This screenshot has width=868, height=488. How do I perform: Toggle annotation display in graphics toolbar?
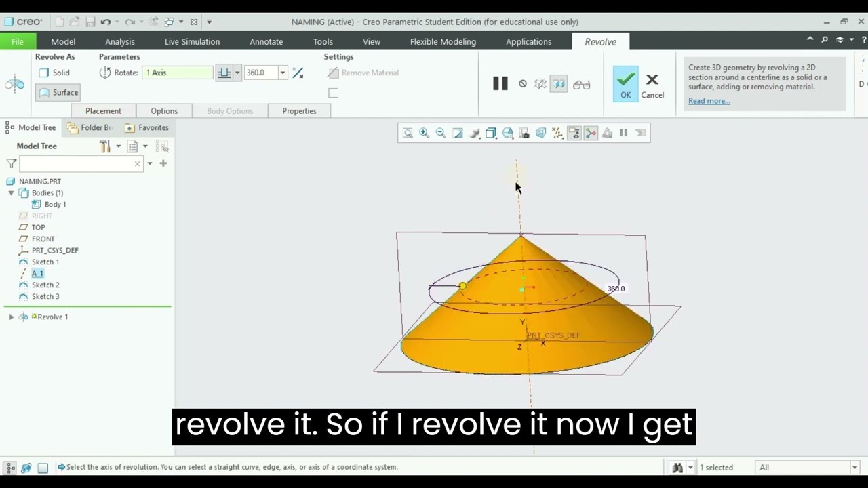tap(574, 133)
